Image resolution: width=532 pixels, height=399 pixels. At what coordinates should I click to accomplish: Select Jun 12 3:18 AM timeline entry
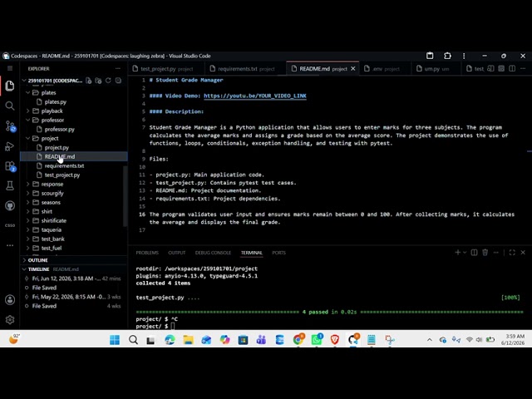[74, 278]
